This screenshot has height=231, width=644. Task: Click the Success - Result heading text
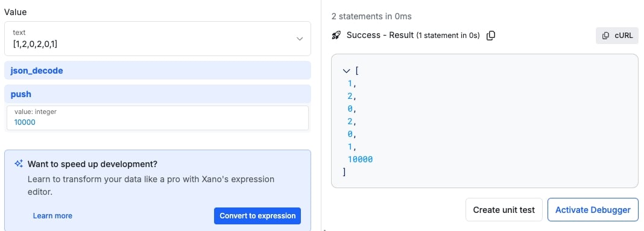pos(380,36)
